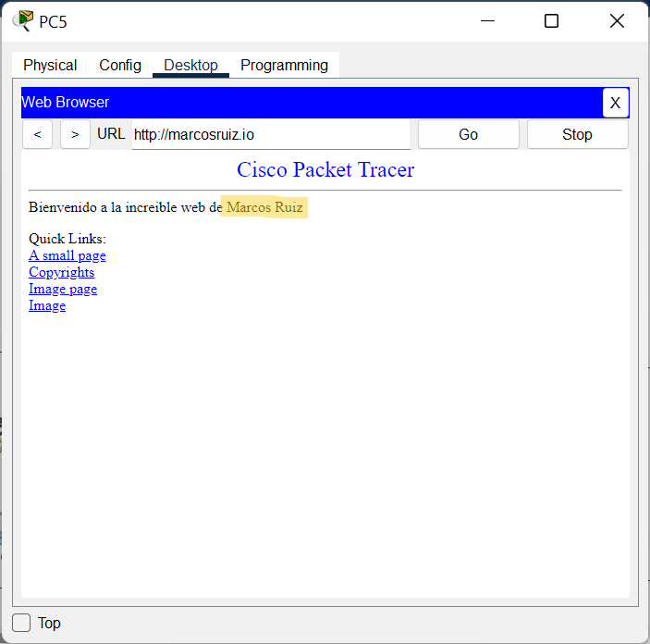The height and width of the screenshot is (644, 650).
Task: Open the 'A small page' link
Action: (67, 255)
